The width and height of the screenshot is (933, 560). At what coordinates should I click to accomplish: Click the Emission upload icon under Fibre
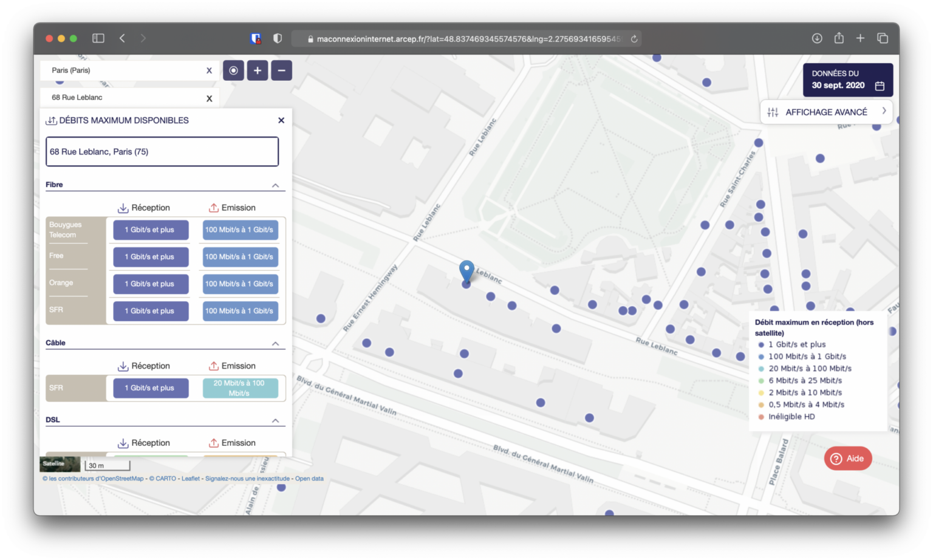[x=214, y=208]
